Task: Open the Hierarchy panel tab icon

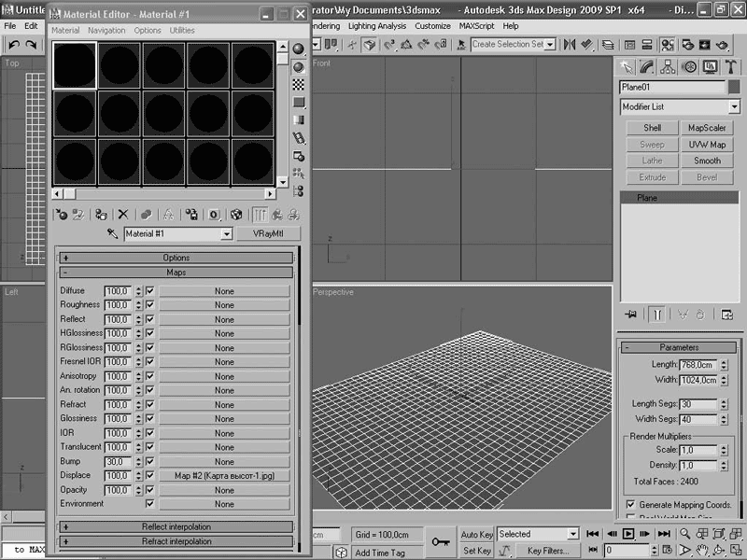Action: tap(668, 67)
